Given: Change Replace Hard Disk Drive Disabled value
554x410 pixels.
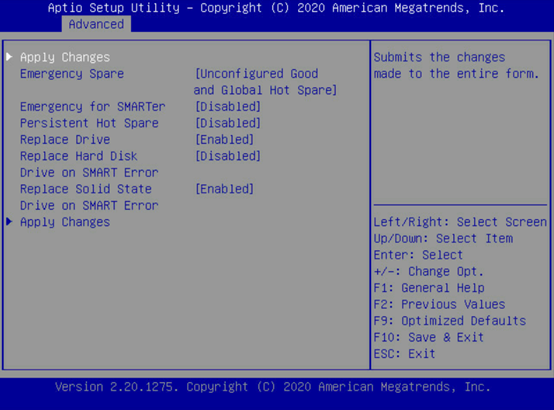Looking at the screenshot, I should click(228, 156).
